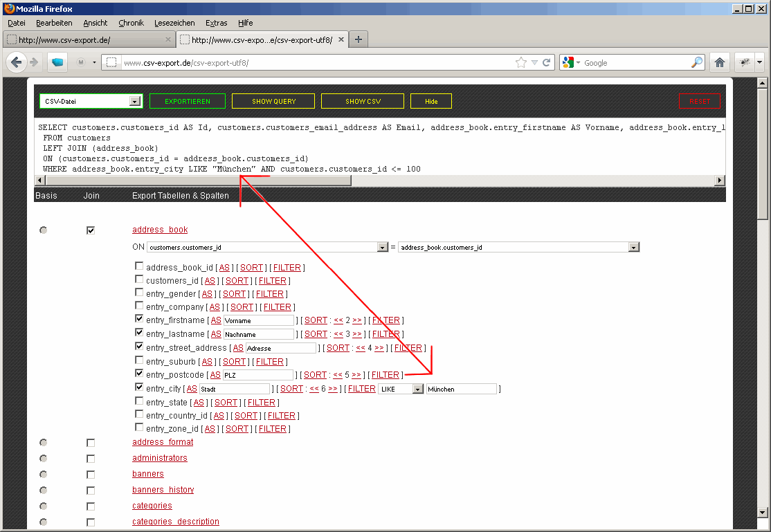The width and height of the screenshot is (771, 532).
Task: Uncheck the entry_postcode column checkbox
Action: coord(139,373)
